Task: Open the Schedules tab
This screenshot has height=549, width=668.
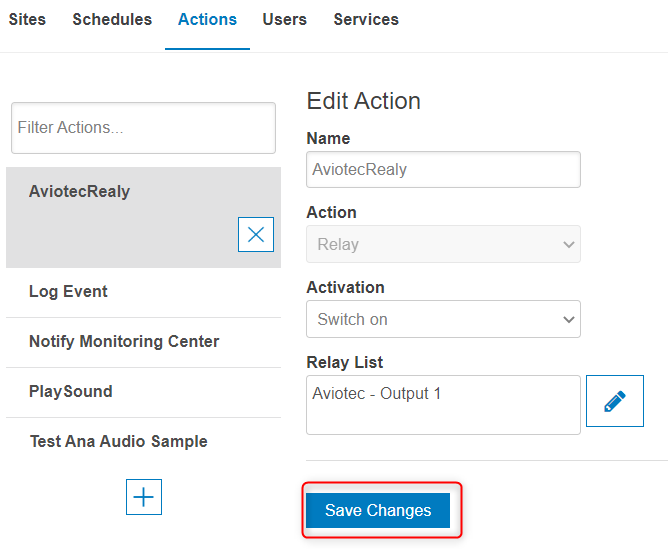Action: 112,20
